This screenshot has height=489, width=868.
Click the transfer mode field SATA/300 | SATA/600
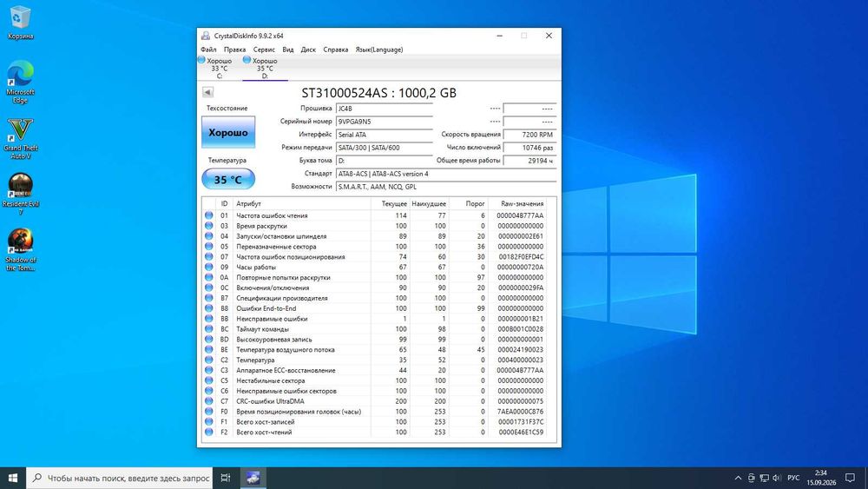[385, 148]
